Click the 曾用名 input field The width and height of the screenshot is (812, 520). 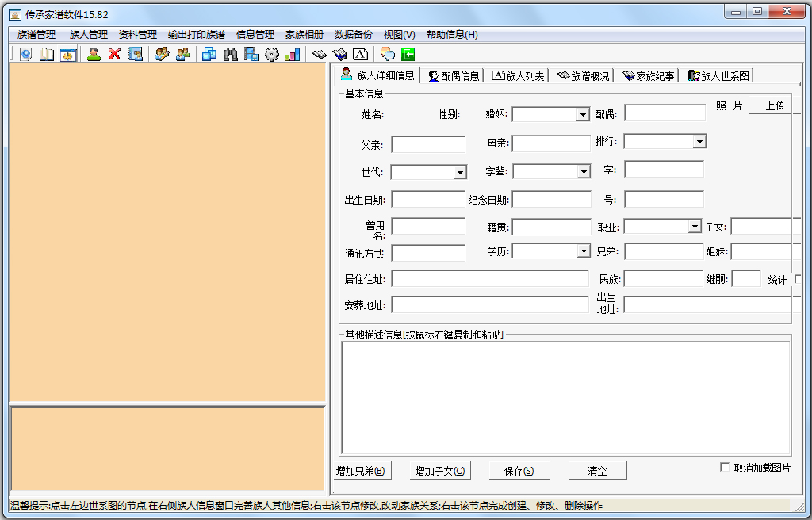428,227
